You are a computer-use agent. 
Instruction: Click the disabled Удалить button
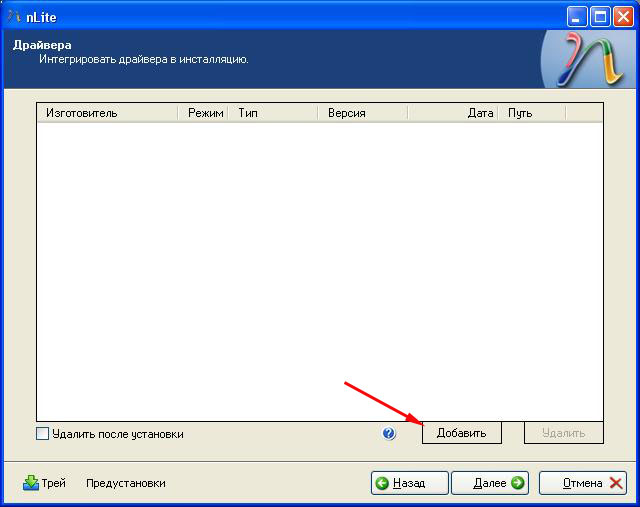click(x=564, y=433)
